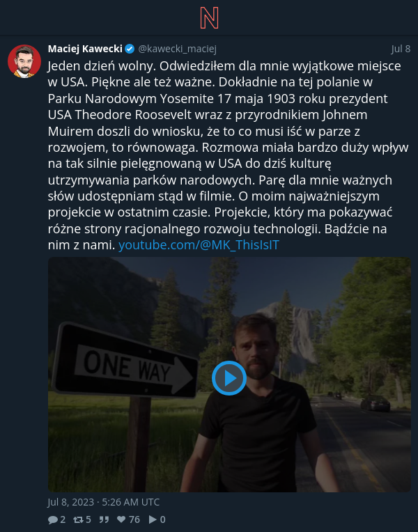
Task: Follow the youtube.com/@MK_ThisIsIT link
Action: pyautogui.click(x=199, y=244)
